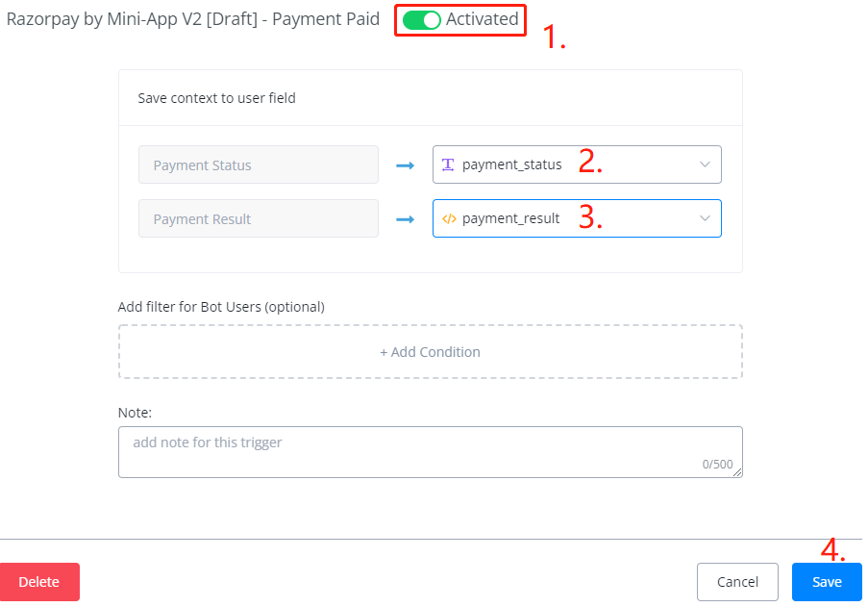Expand the payment_result dropdown chevron
The image size is (868, 607).
[705, 218]
